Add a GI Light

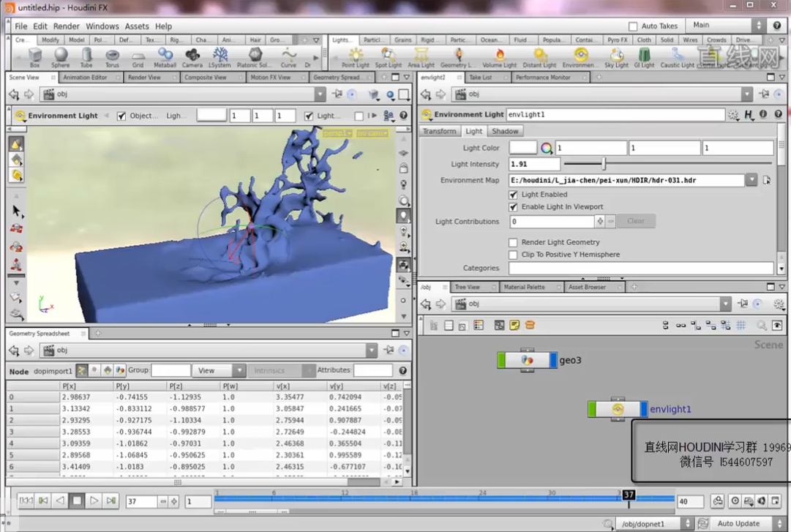(644, 58)
